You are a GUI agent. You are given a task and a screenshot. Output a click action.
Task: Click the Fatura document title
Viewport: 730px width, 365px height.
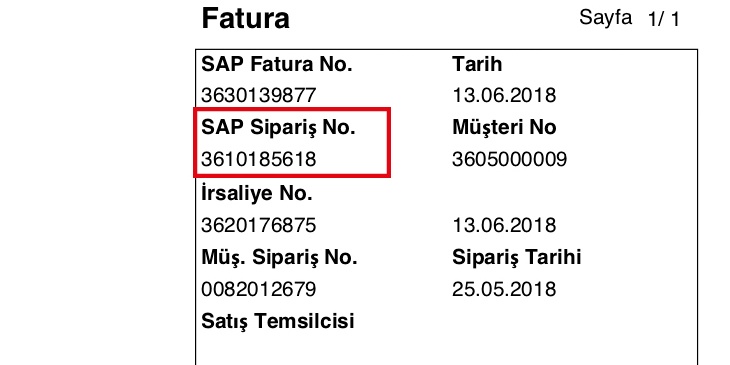(245, 19)
